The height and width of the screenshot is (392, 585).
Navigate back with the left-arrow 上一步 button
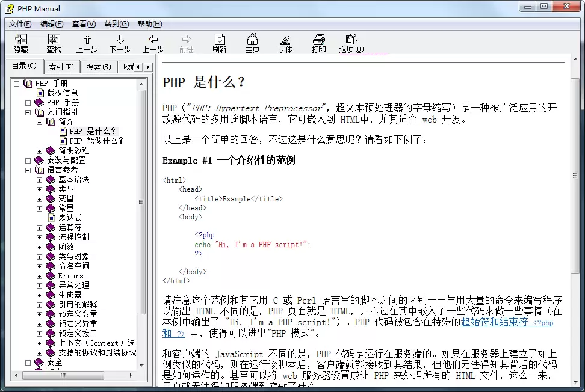(153, 43)
